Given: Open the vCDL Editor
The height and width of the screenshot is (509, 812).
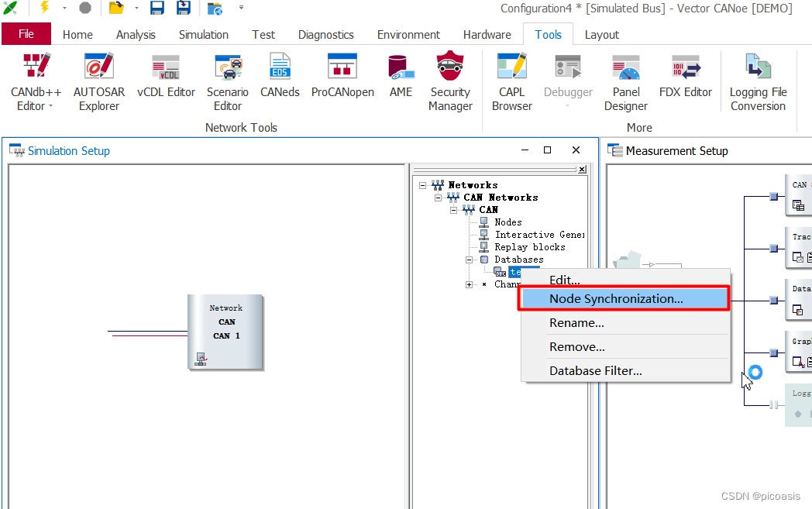Looking at the screenshot, I should pyautogui.click(x=166, y=76).
